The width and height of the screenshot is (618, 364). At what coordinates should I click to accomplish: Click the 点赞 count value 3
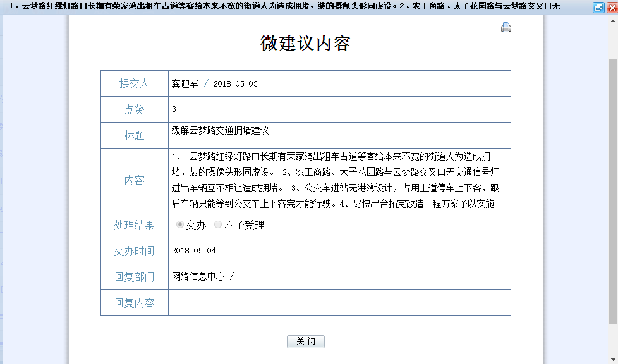(x=174, y=109)
